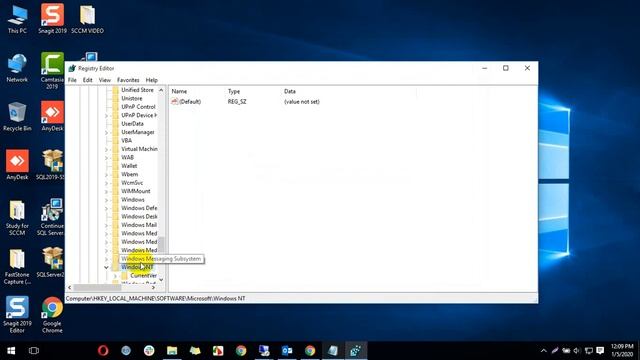
Task: Open Windows Start menu
Action: click(11, 351)
